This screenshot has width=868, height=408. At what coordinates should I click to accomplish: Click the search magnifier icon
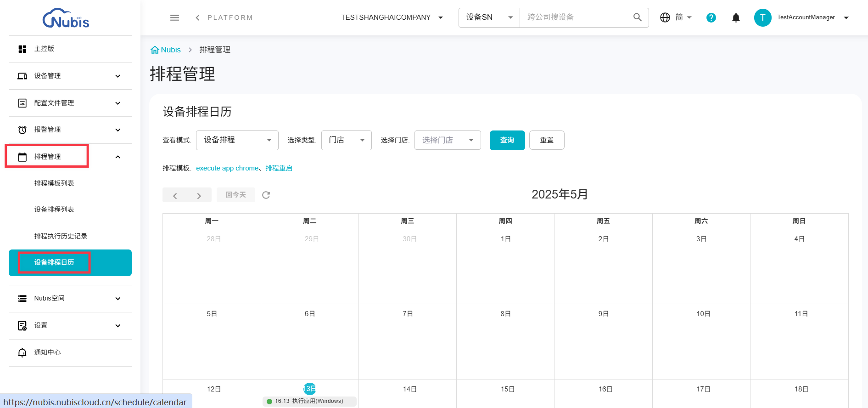[x=637, y=17]
